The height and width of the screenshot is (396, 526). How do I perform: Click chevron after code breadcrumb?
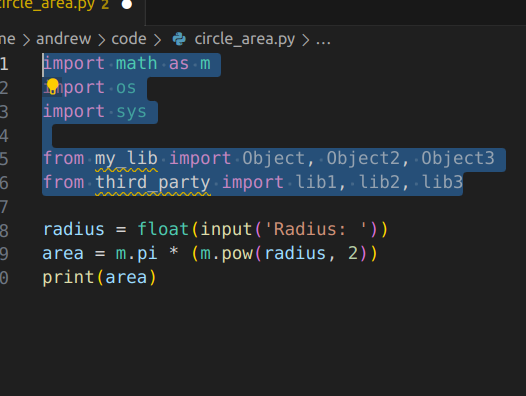(157, 40)
